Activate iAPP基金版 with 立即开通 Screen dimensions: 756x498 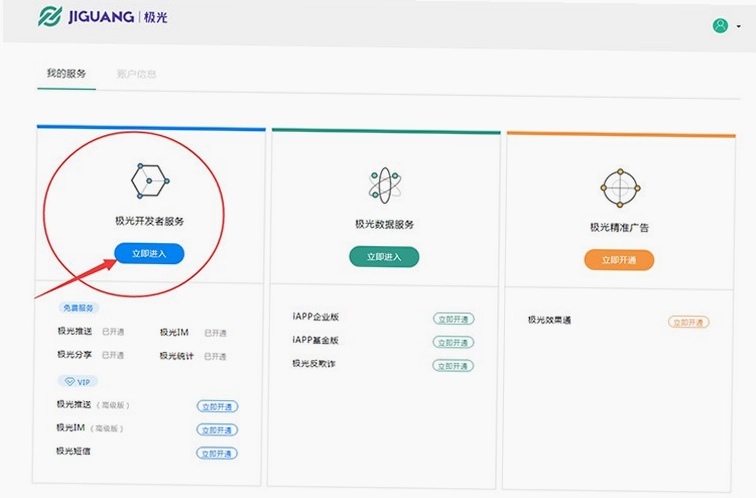pyautogui.click(x=453, y=342)
